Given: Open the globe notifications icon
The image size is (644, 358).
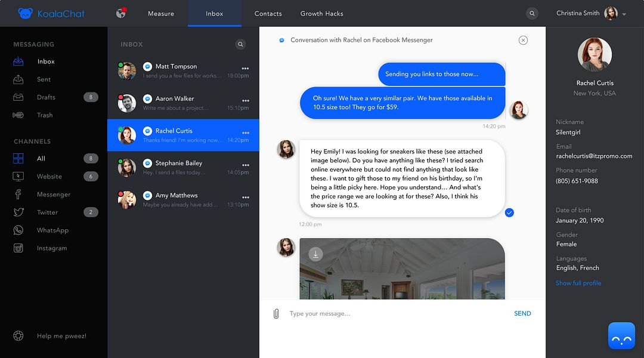Looking at the screenshot, I should click(120, 13).
